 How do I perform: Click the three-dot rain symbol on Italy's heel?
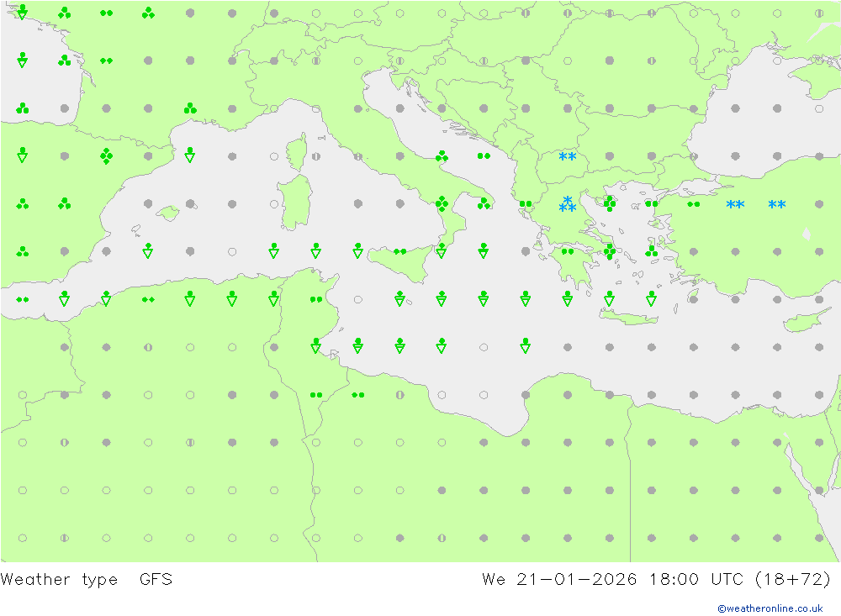(x=484, y=203)
